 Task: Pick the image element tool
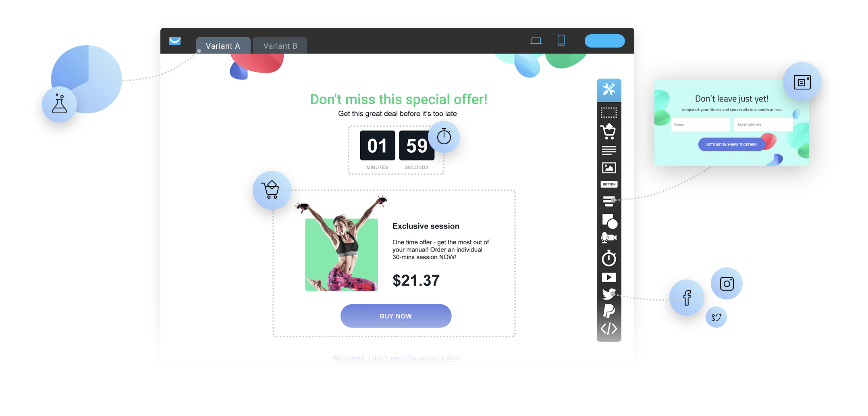pyautogui.click(x=609, y=168)
